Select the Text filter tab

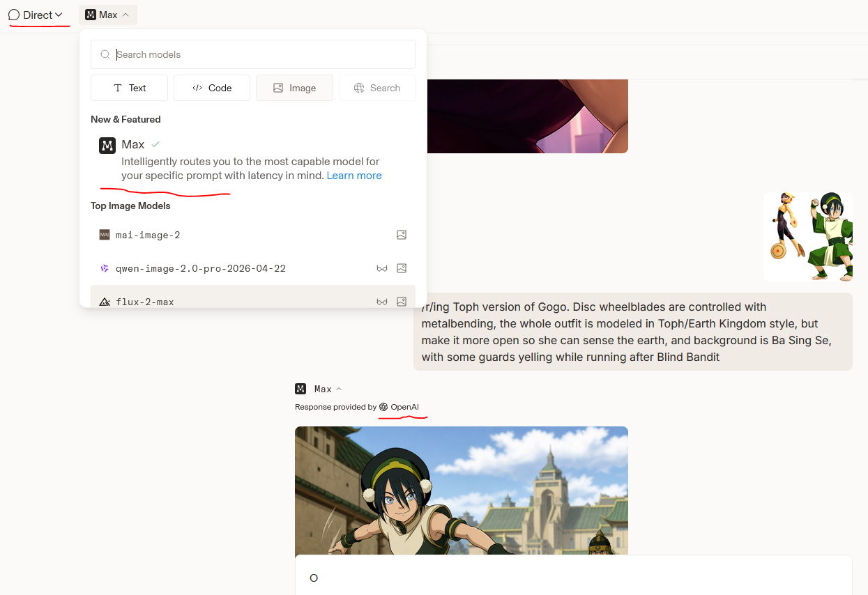coord(129,88)
